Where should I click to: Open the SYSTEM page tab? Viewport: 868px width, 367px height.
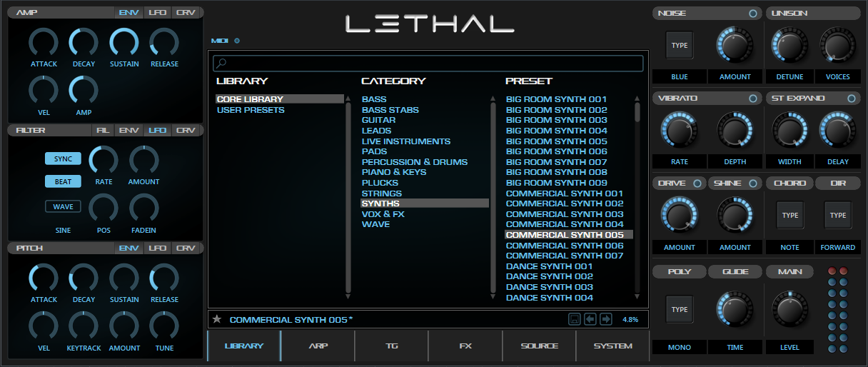click(x=613, y=346)
